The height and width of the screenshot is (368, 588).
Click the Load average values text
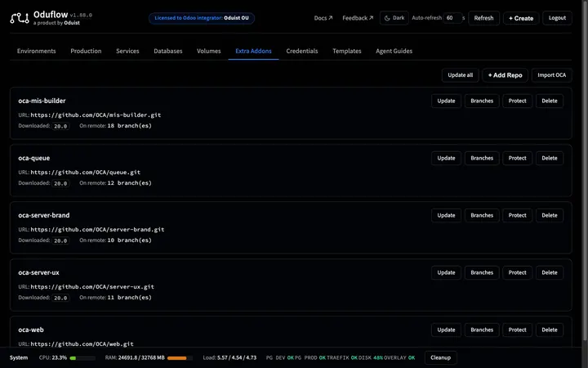point(237,358)
